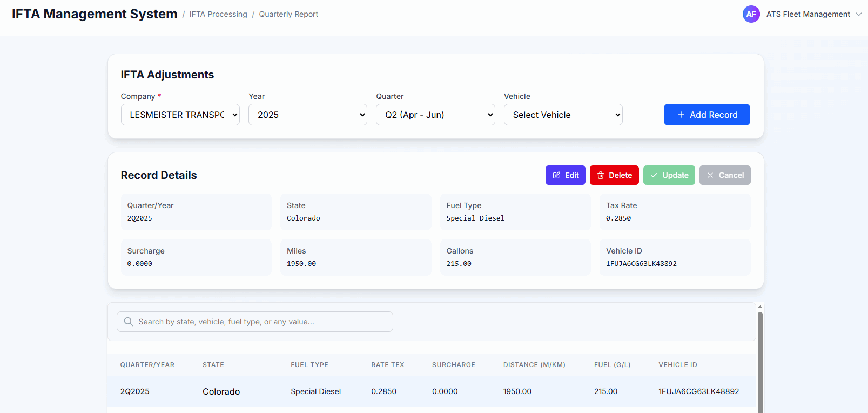Click the X icon on Cancel button
868x413 pixels.
coord(710,175)
